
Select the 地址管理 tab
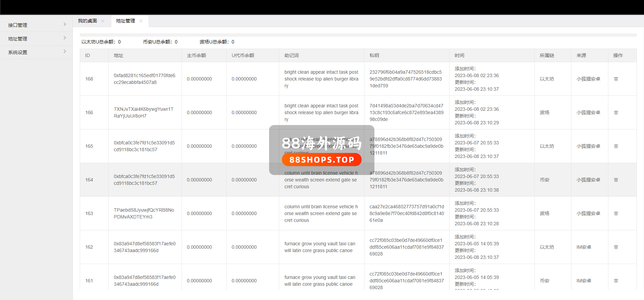click(126, 21)
